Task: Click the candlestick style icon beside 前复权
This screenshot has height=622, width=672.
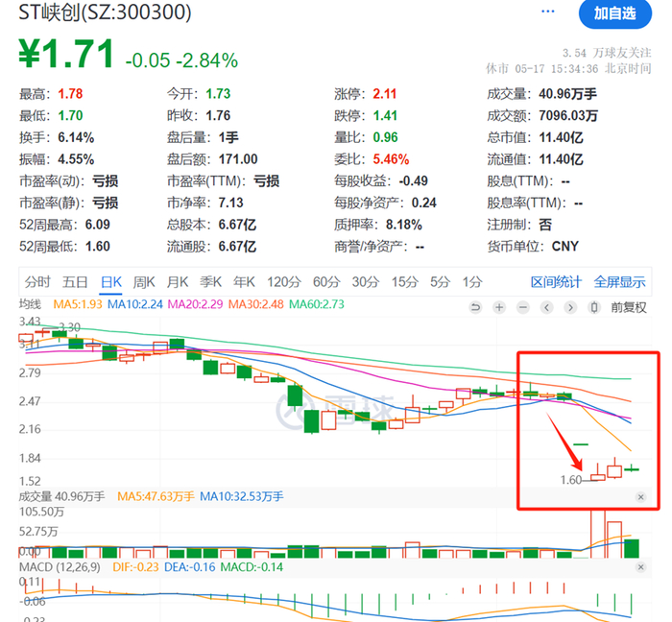Action: [594, 307]
